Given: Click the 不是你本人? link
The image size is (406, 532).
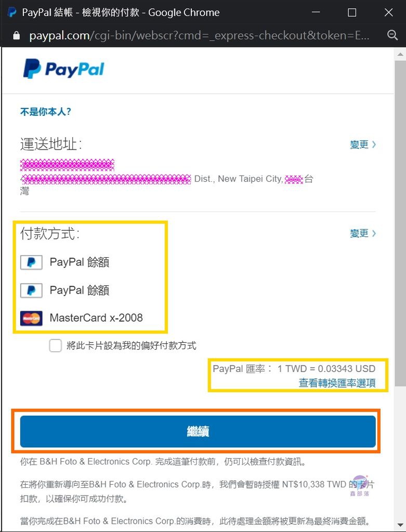Looking at the screenshot, I should 46,112.
